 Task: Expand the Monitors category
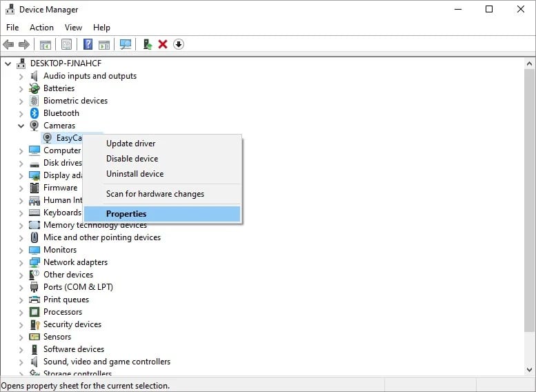coord(21,250)
